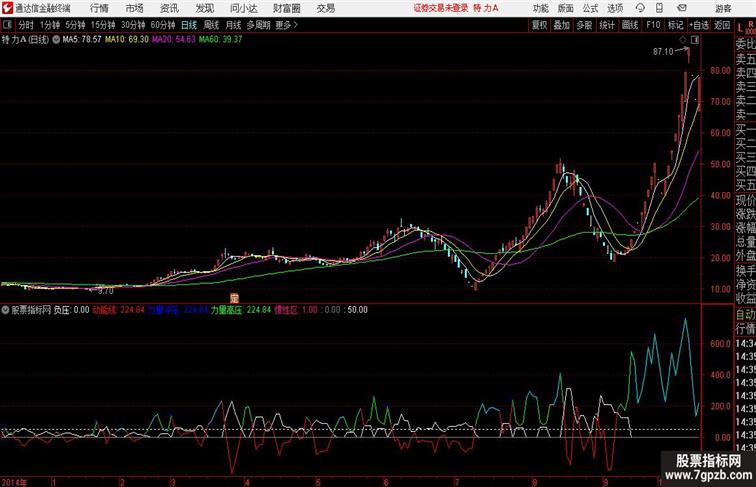Image resolution: width=756 pixels, height=487 pixels.
Task: Switch to the 月线 monthly tab
Action: click(233, 25)
